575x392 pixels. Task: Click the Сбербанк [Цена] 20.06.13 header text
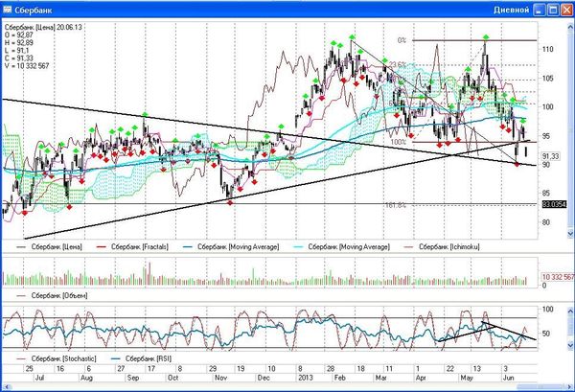click(x=43, y=27)
